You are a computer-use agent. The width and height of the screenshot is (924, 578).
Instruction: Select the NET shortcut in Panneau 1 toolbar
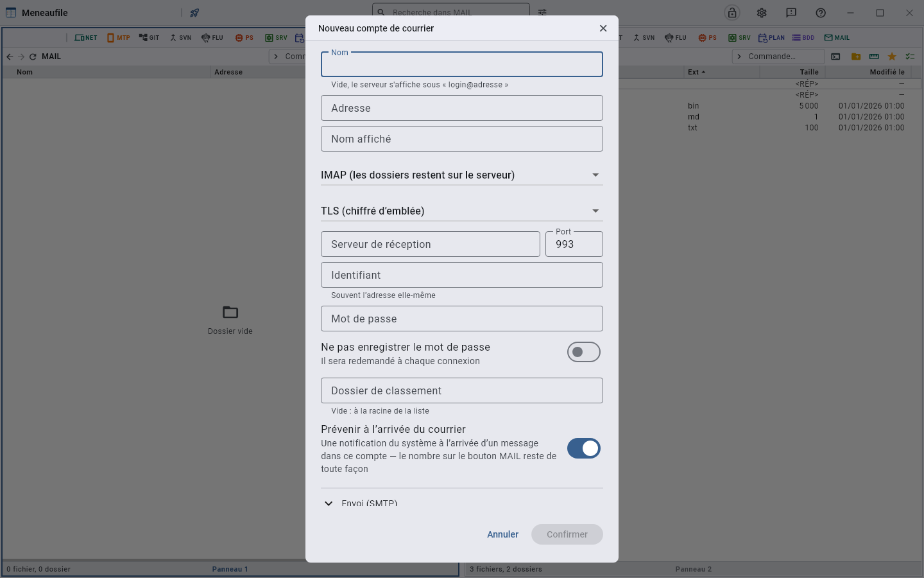[86, 38]
